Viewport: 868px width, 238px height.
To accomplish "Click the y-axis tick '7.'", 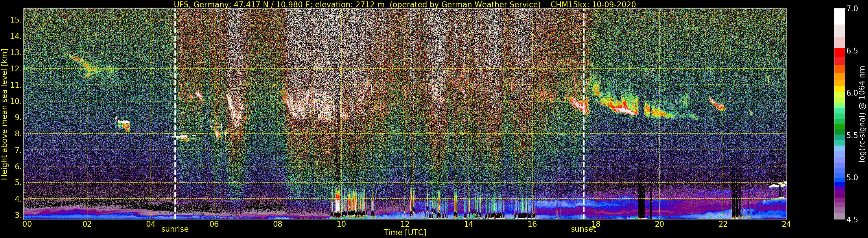I will point(18,150).
